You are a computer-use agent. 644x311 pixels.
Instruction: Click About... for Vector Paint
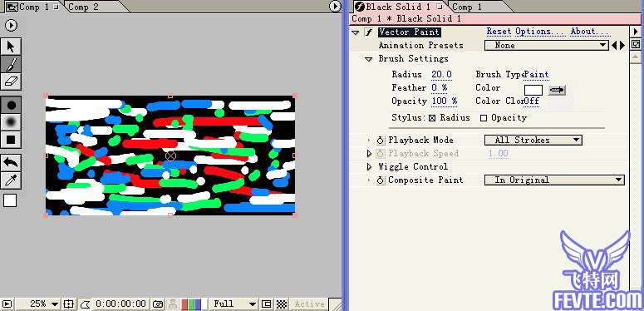point(590,32)
